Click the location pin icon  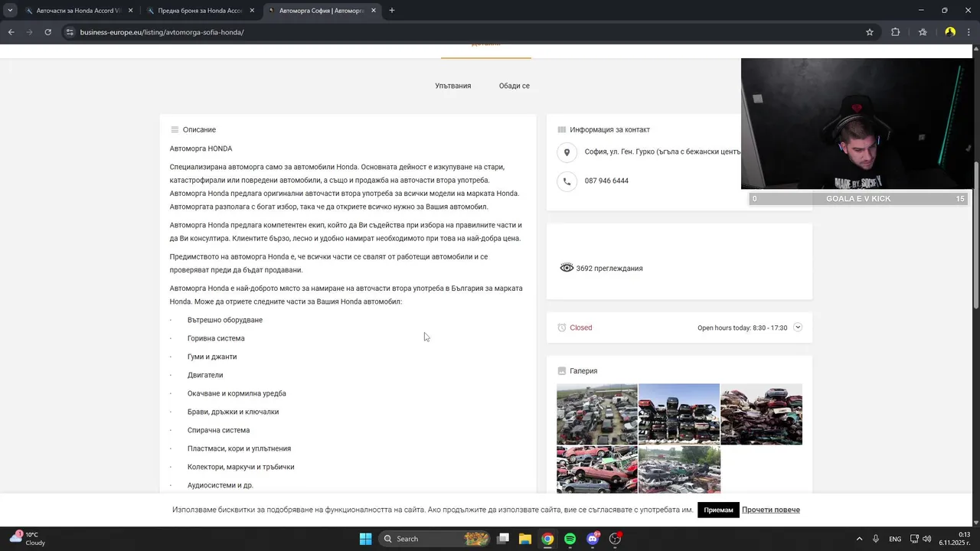pyautogui.click(x=567, y=152)
